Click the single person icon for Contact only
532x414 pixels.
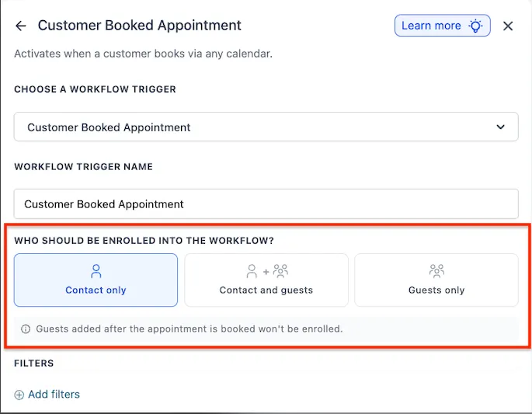coord(96,271)
